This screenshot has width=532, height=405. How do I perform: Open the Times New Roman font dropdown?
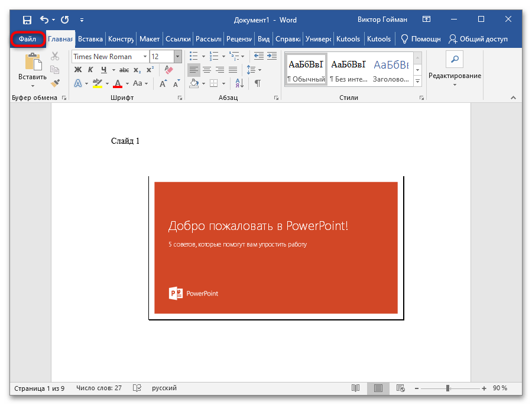click(x=145, y=57)
